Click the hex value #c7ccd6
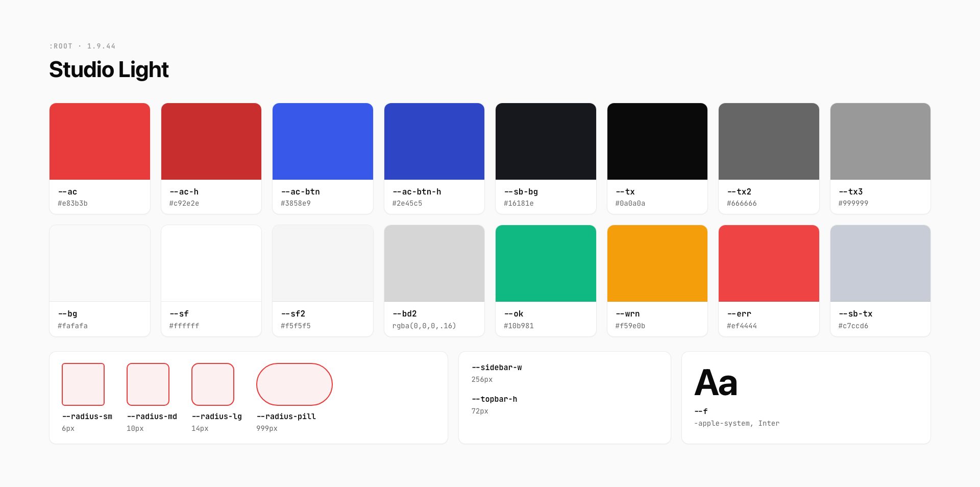980x487 pixels. click(x=853, y=326)
